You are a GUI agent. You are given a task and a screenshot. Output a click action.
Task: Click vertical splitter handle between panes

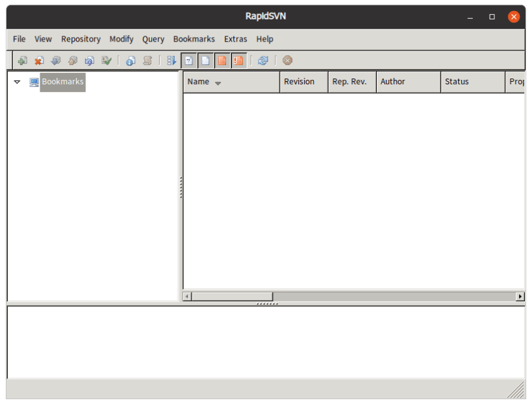coord(181,187)
